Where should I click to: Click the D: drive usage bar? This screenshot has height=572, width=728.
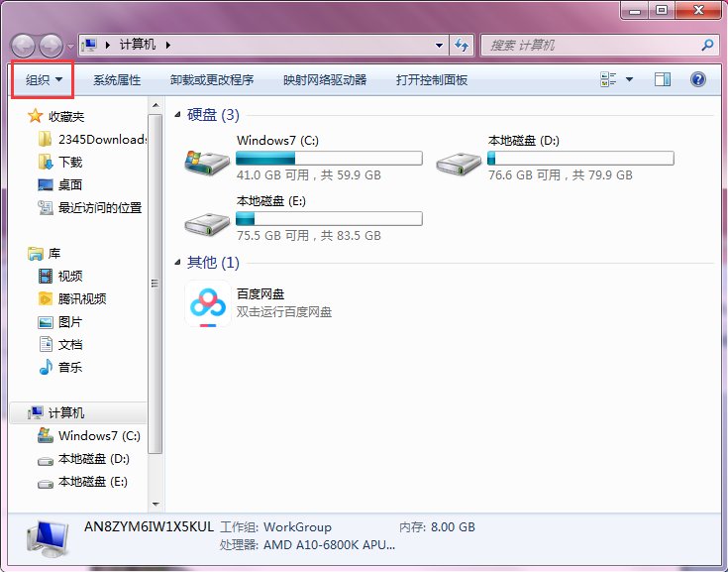[x=580, y=158]
